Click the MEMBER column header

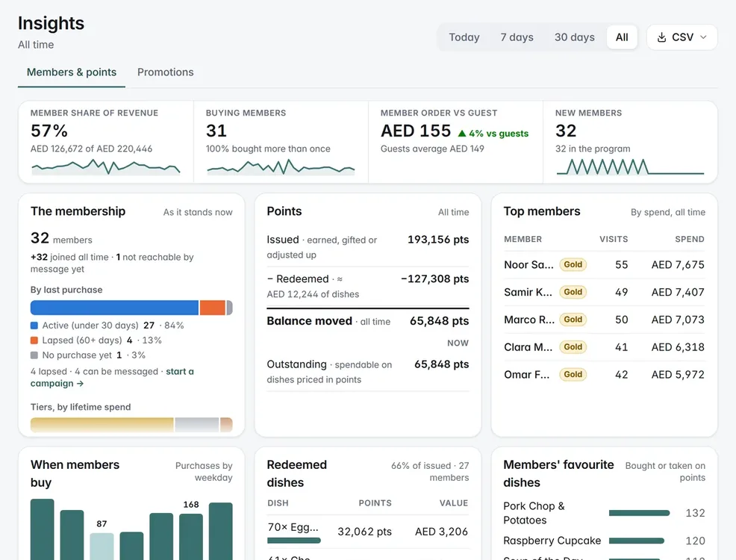[523, 240]
